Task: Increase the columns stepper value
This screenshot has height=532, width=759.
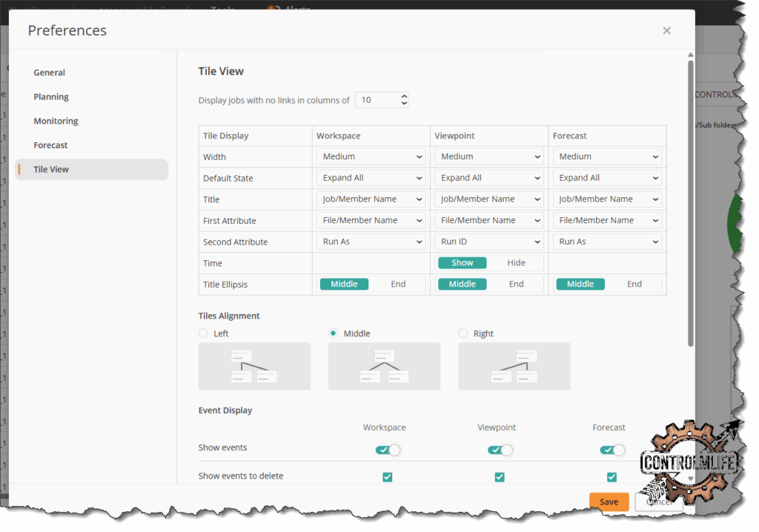Action: pyautogui.click(x=404, y=96)
